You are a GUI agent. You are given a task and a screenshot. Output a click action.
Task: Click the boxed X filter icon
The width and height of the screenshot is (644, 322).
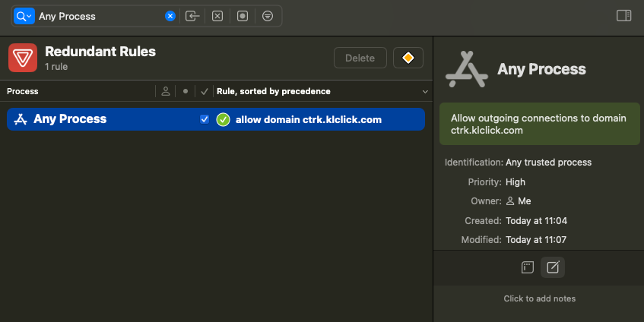click(x=217, y=16)
